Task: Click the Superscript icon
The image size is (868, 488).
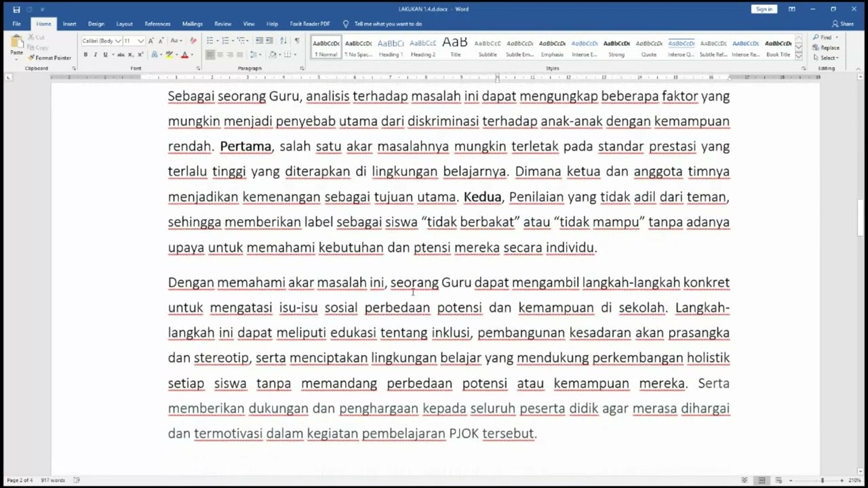Action: coord(140,54)
